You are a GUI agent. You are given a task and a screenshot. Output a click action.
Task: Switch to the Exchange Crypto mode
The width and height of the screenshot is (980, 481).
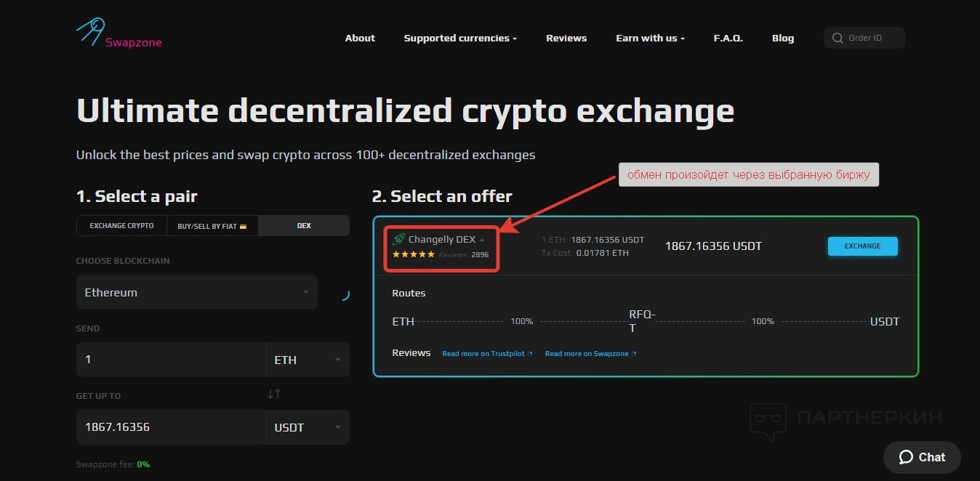click(121, 226)
